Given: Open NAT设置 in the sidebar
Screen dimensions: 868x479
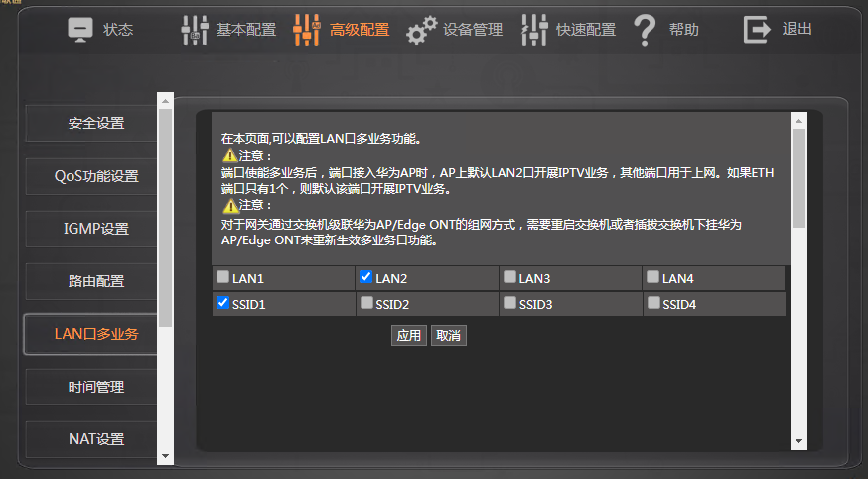Looking at the screenshot, I should [x=92, y=439].
